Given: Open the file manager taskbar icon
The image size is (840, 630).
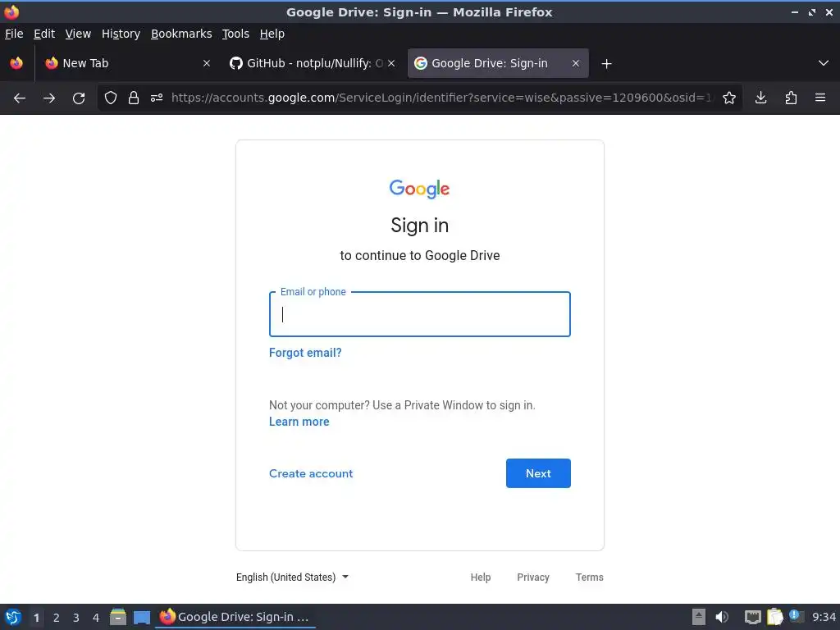Looking at the screenshot, I should click(x=118, y=617).
